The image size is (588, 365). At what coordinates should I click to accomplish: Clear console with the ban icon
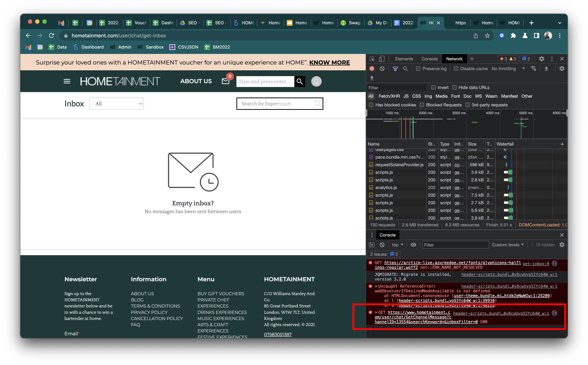(x=382, y=245)
